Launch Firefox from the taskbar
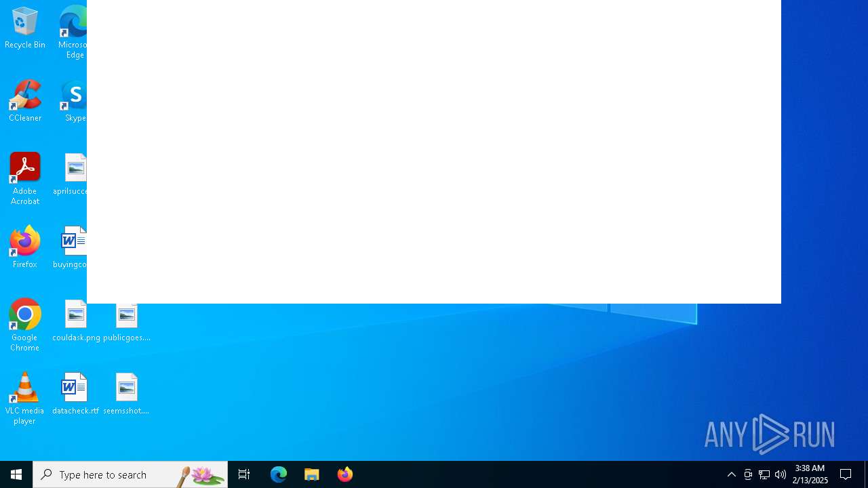 tap(345, 474)
